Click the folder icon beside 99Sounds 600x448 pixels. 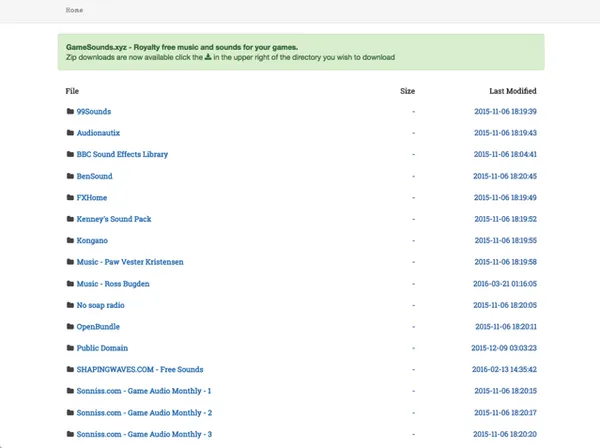(70, 111)
